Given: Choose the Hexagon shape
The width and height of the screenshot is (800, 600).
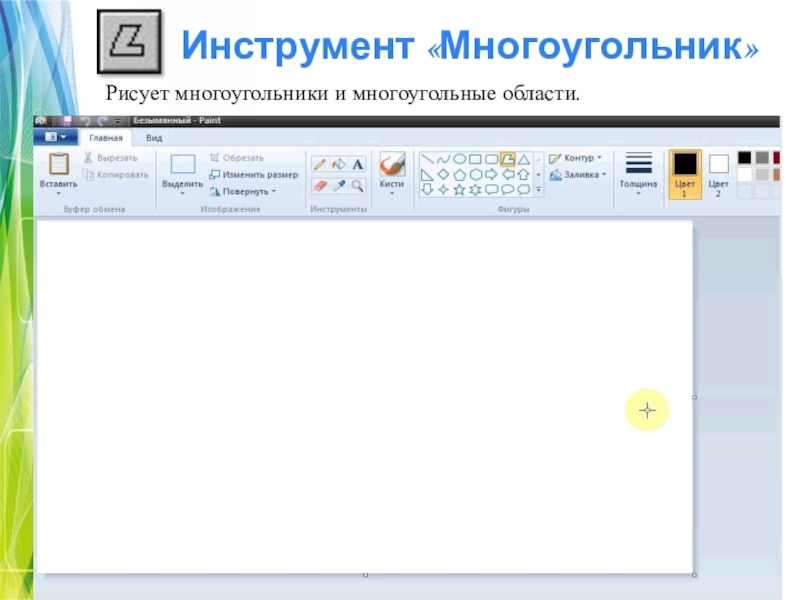Looking at the screenshot, I should coord(476,174).
